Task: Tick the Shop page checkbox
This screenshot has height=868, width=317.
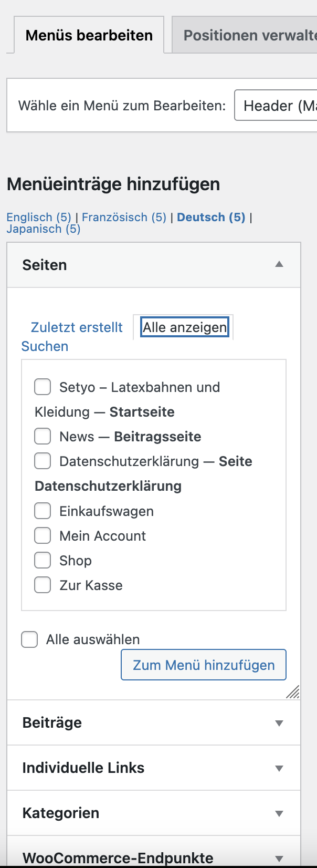Action: pos(43,560)
